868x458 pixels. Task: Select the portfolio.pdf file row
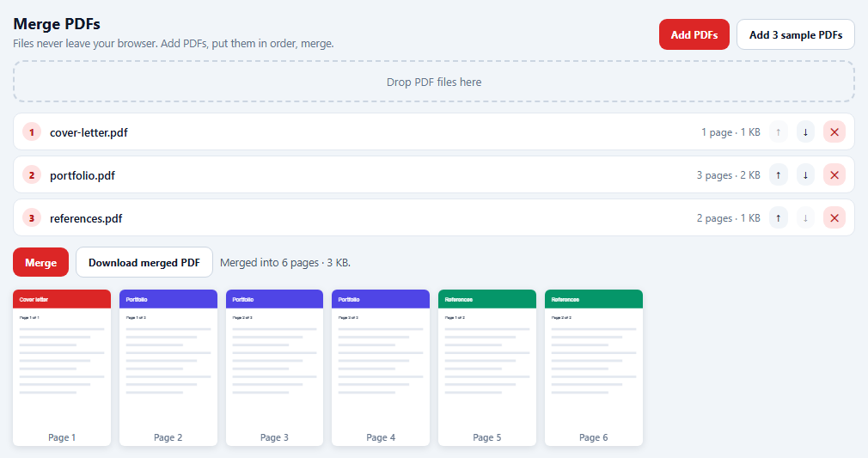(434, 175)
